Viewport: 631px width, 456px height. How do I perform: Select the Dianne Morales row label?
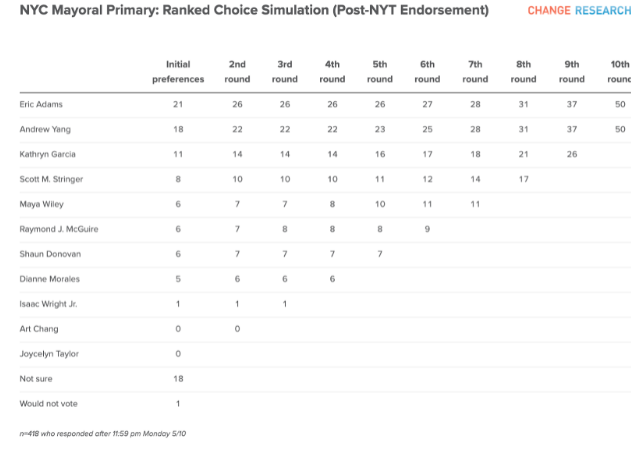point(46,279)
